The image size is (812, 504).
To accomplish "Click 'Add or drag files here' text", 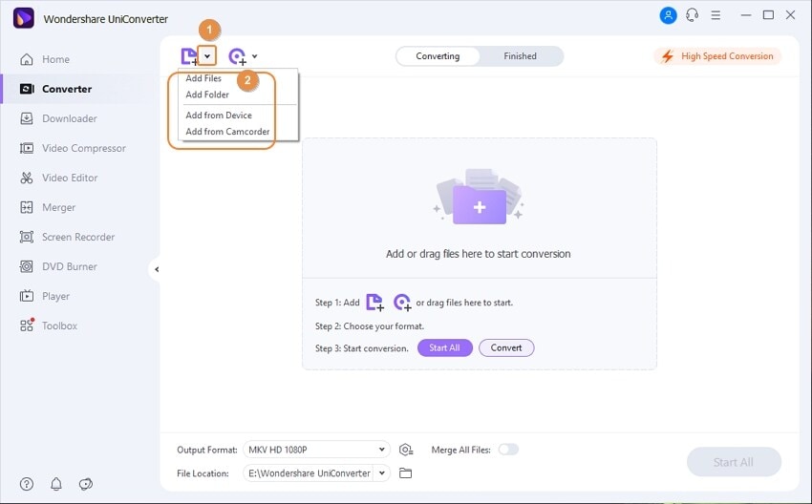I will tap(478, 254).
